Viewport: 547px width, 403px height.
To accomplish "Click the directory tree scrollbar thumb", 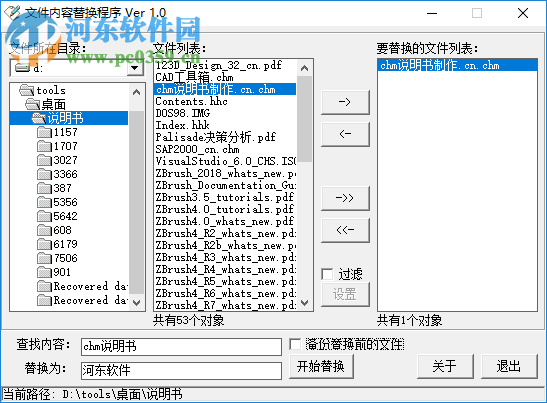I will pyautogui.click(x=137, y=202).
